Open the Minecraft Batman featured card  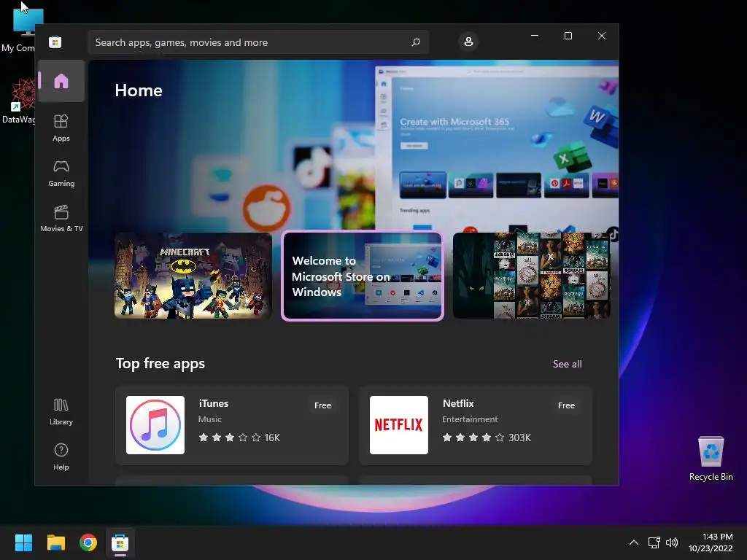point(193,276)
